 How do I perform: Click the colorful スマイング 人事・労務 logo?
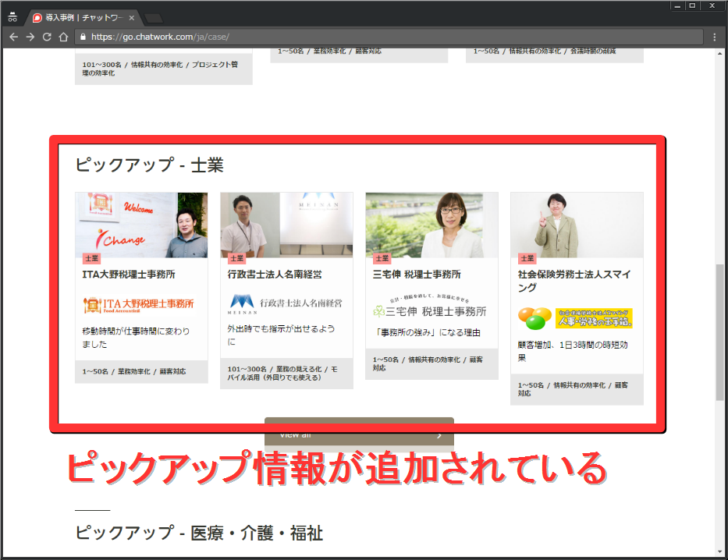point(575,318)
